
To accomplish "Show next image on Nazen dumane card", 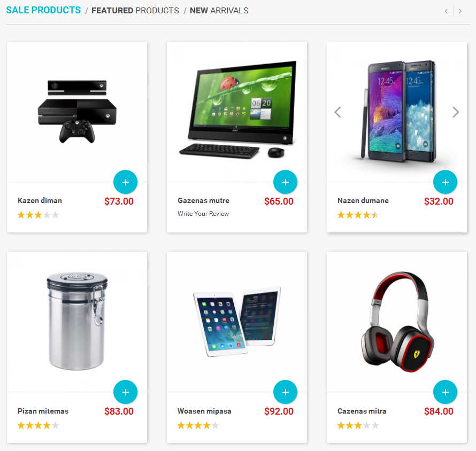I will [x=456, y=112].
